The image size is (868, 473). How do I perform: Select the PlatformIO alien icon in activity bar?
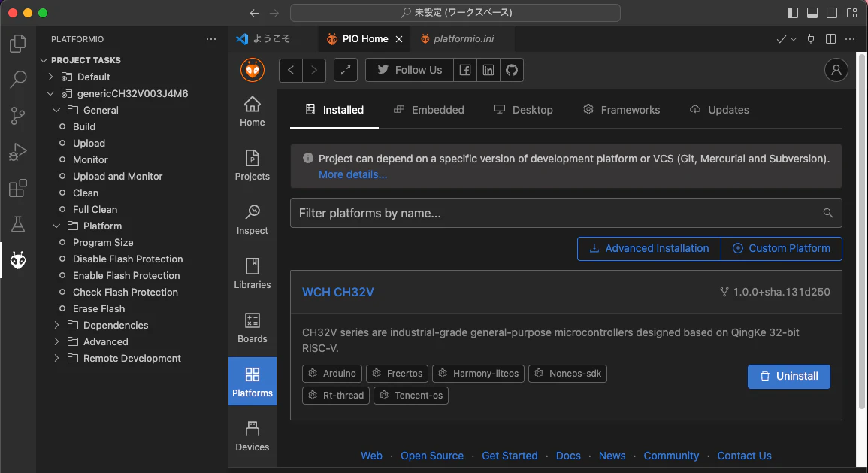coord(18,260)
